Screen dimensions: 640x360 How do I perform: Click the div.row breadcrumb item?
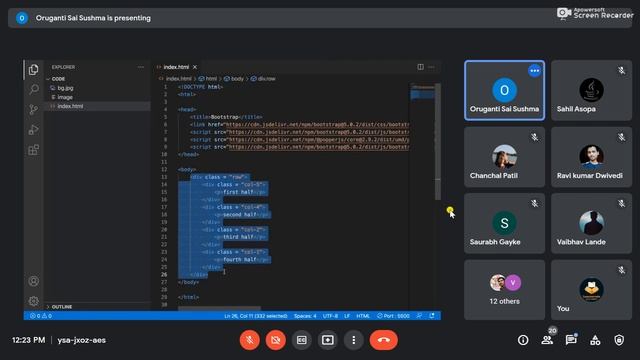[x=267, y=79]
